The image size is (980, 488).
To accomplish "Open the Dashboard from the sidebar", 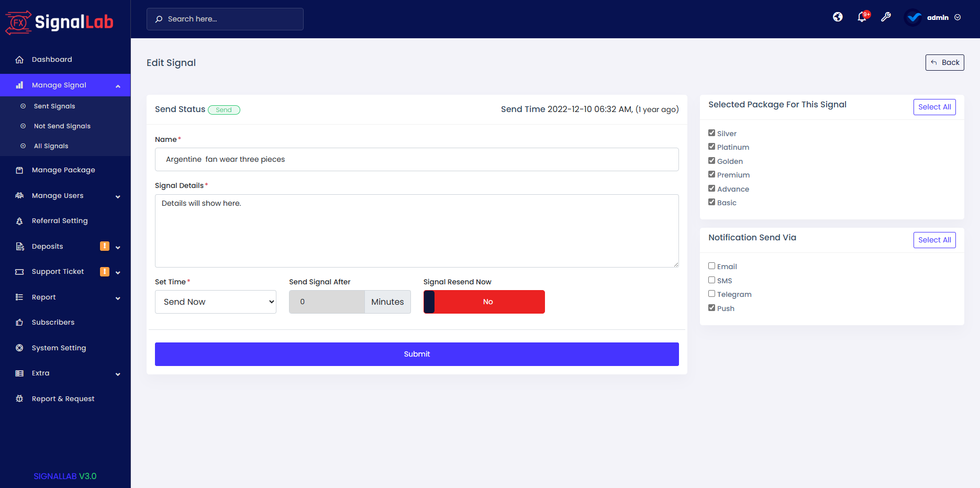I will point(52,59).
